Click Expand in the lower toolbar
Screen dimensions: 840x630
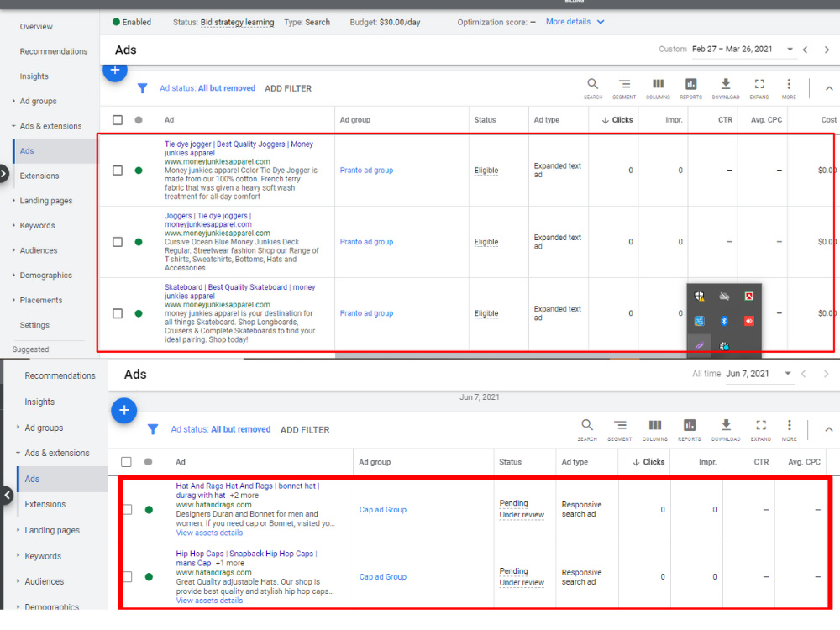point(761,430)
